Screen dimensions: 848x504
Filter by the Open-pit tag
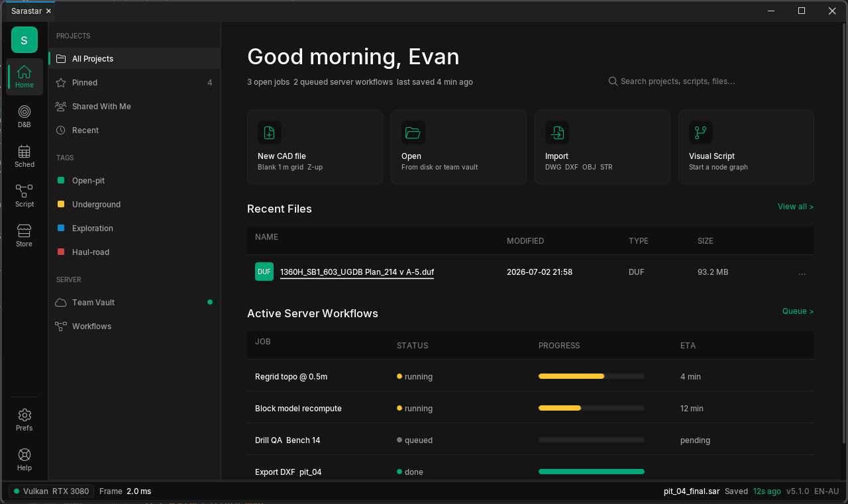(x=134, y=180)
